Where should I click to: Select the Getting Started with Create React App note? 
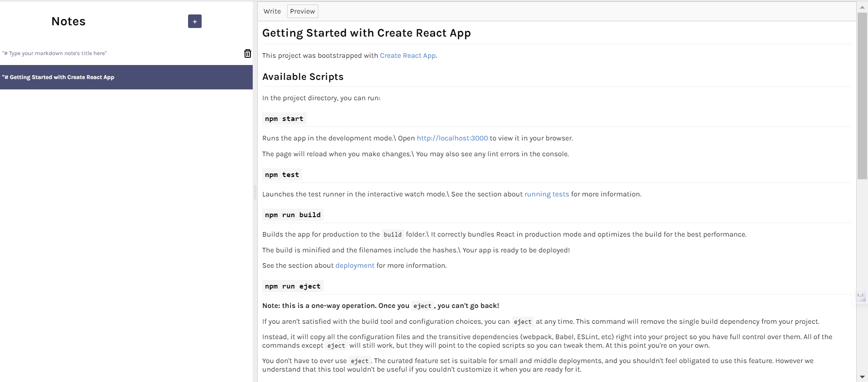point(126,77)
